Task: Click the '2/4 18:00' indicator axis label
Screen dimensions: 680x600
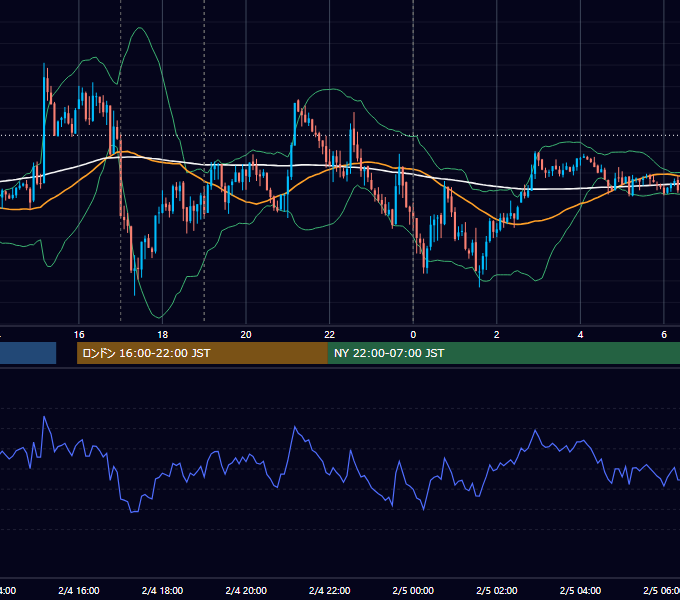Action: (162, 591)
